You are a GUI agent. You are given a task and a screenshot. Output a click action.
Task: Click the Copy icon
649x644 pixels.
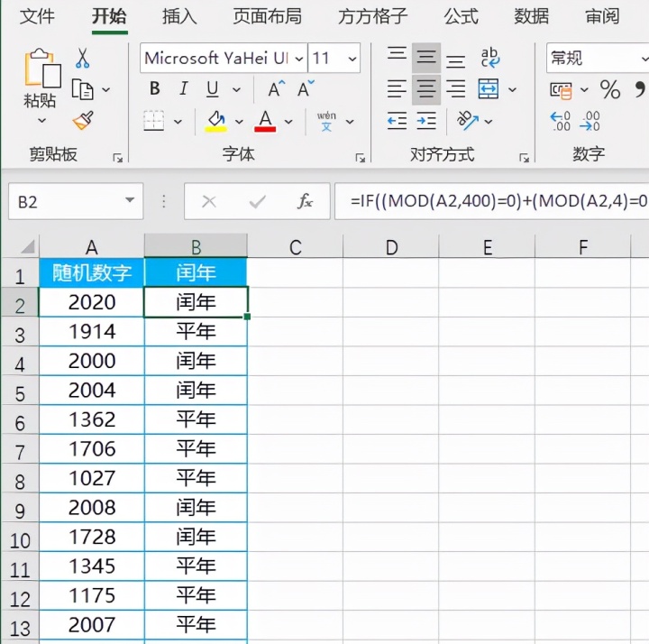[82, 89]
